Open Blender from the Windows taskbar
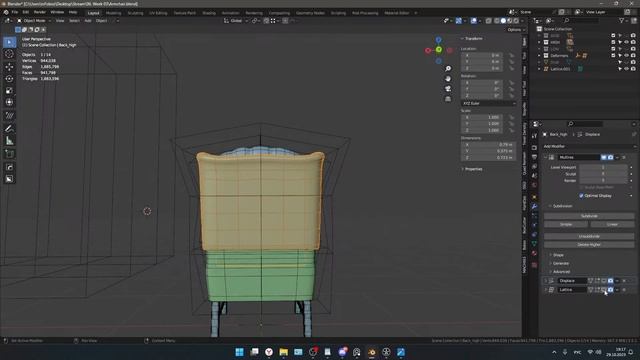The height and width of the screenshot is (360, 640). [x=371, y=352]
